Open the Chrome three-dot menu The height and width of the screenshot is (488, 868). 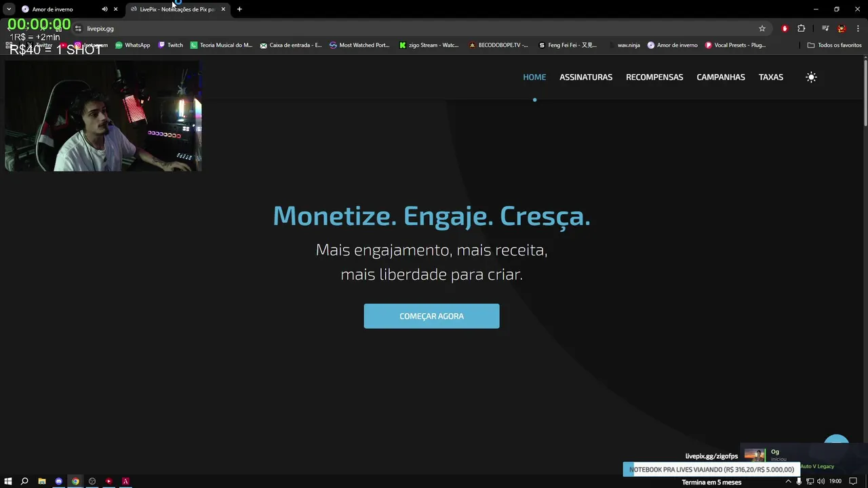[x=858, y=28]
